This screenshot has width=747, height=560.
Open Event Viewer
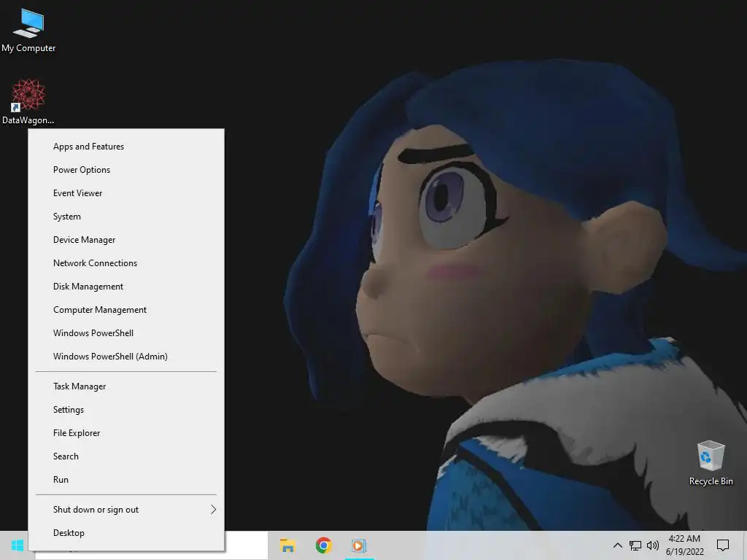pos(126,192)
